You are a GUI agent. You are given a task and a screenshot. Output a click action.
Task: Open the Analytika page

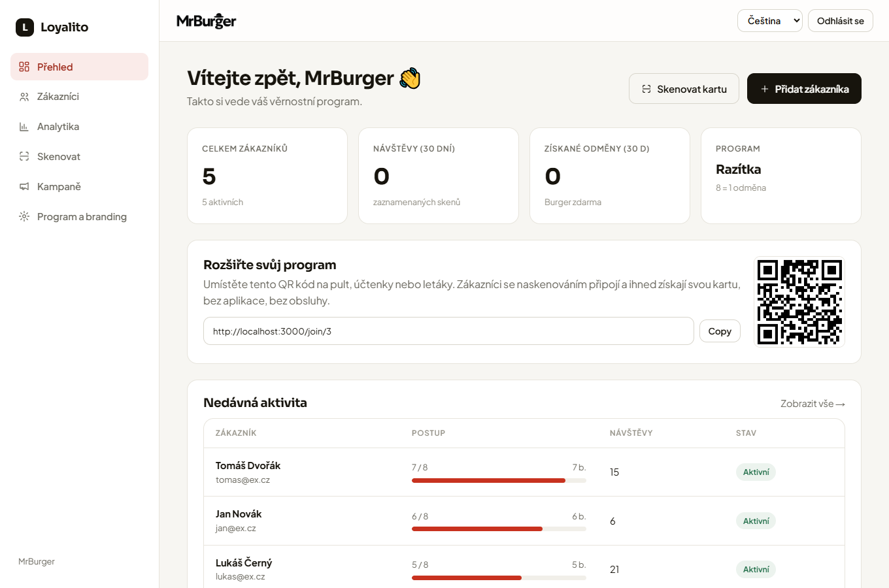point(80,127)
